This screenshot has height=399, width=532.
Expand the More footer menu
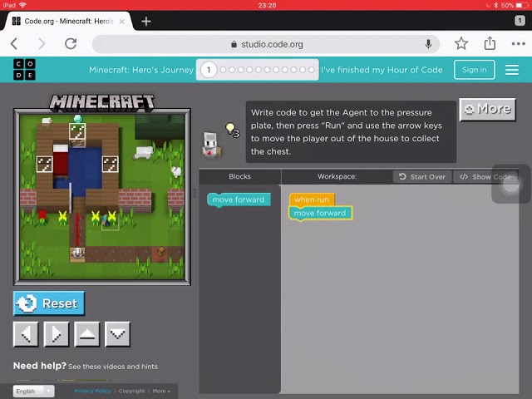(161, 391)
